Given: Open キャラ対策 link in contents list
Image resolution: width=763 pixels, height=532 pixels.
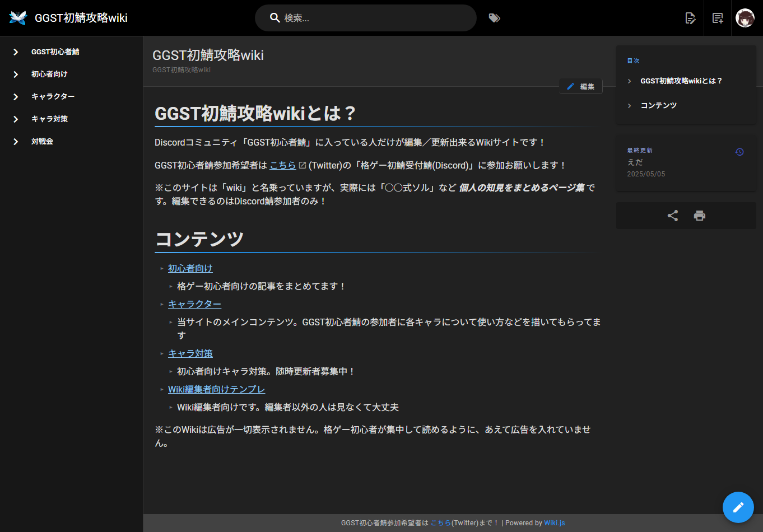Looking at the screenshot, I should coord(190,353).
